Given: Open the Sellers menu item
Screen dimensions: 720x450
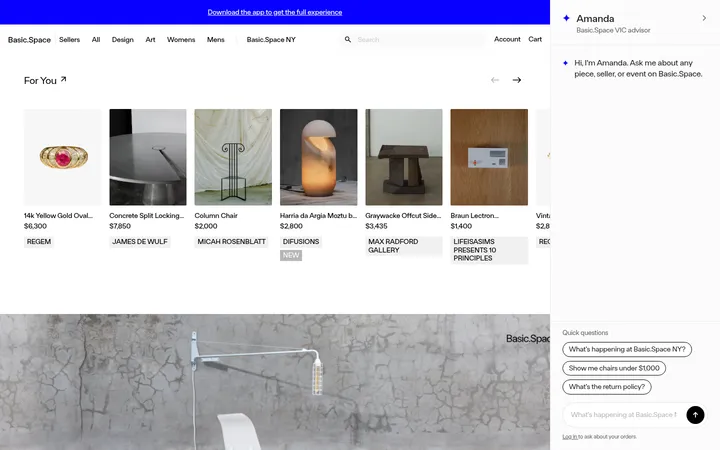Looking at the screenshot, I should point(69,39).
